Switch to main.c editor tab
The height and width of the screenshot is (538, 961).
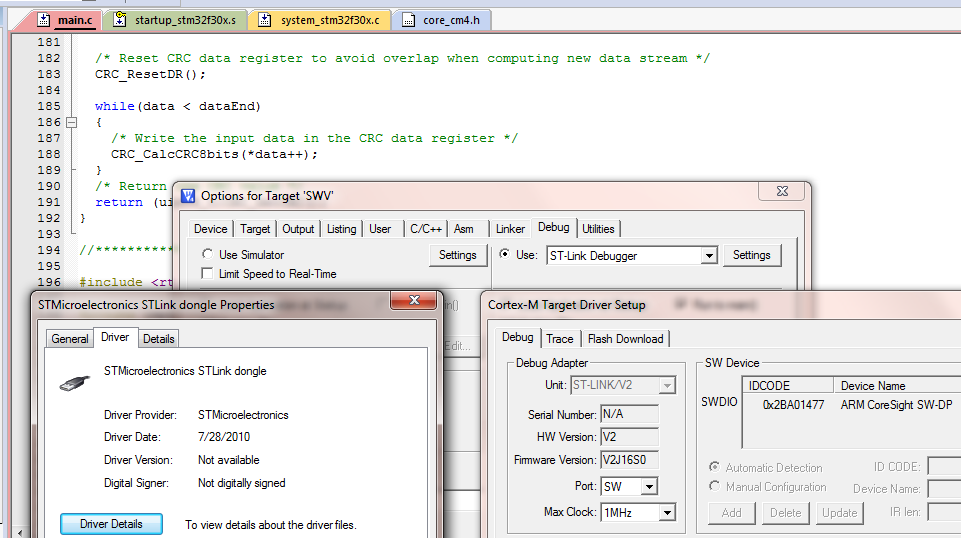[x=75, y=20]
